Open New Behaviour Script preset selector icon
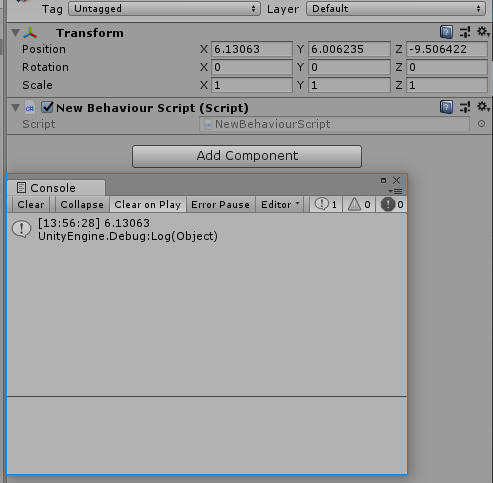This screenshot has height=483, width=493. pos(465,107)
